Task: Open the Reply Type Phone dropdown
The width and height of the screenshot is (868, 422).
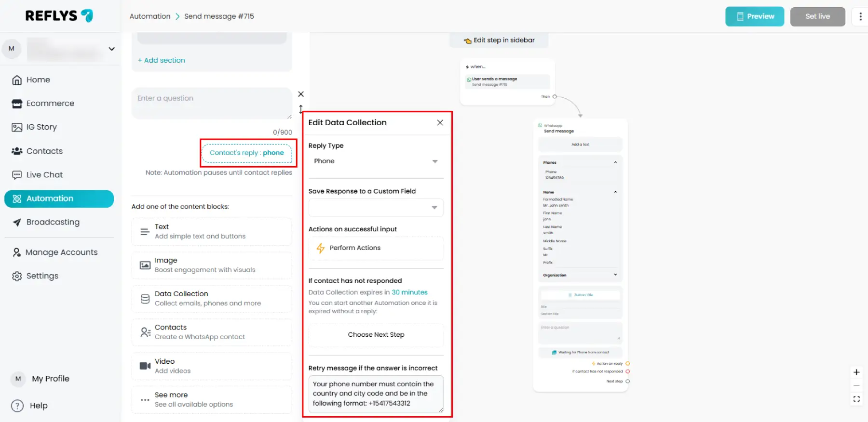Action: click(376, 161)
